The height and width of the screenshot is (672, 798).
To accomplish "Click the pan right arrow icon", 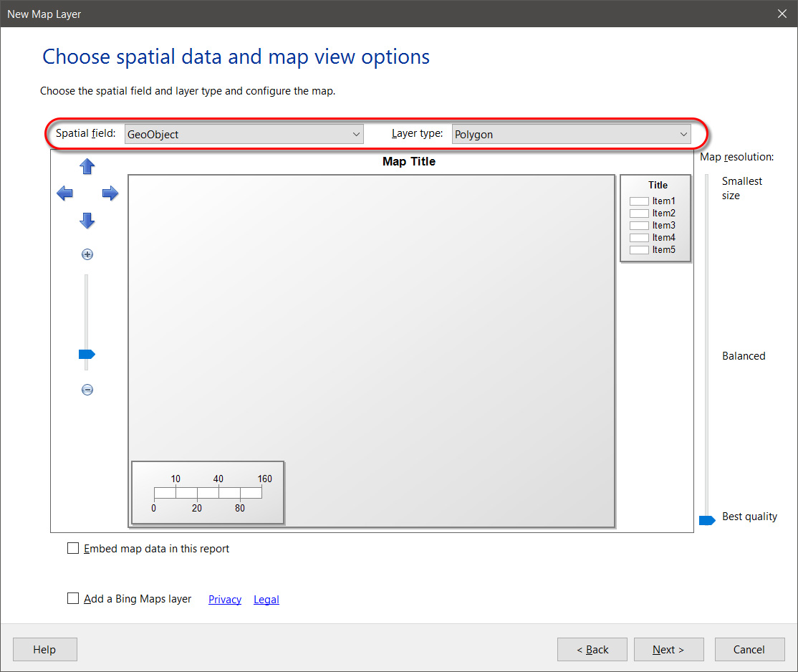I will tap(110, 193).
